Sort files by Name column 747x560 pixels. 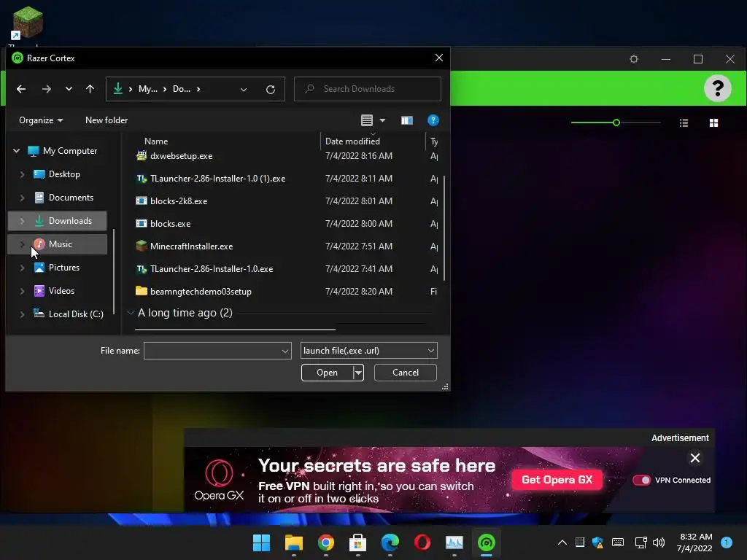[x=156, y=141]
